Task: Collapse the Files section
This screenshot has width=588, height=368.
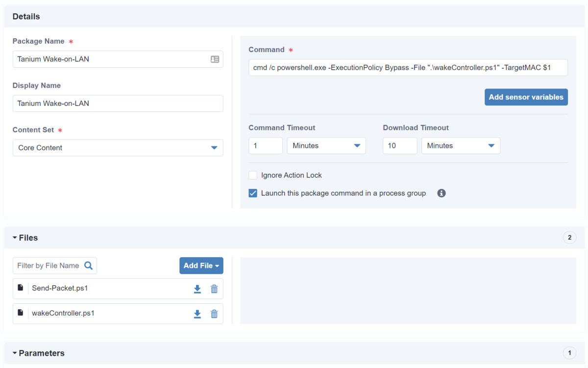Action: [25, 237]
